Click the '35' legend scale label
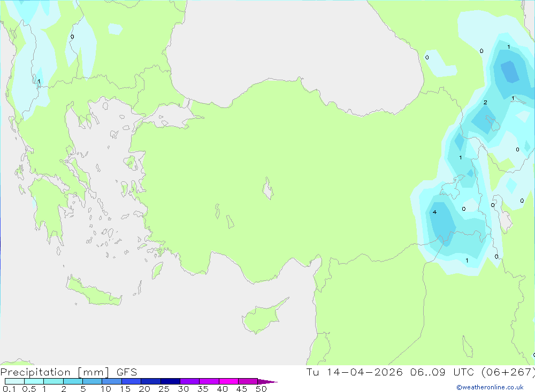Viewport: 535px width, 392px height. (203, 389)
